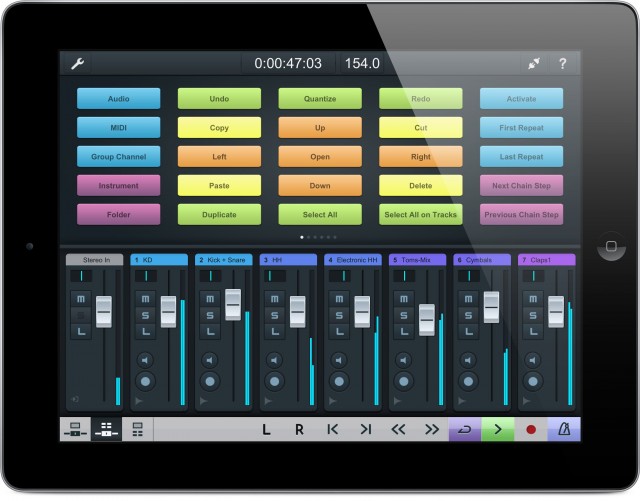Jump to the left locator (L)

click(266, 430)
